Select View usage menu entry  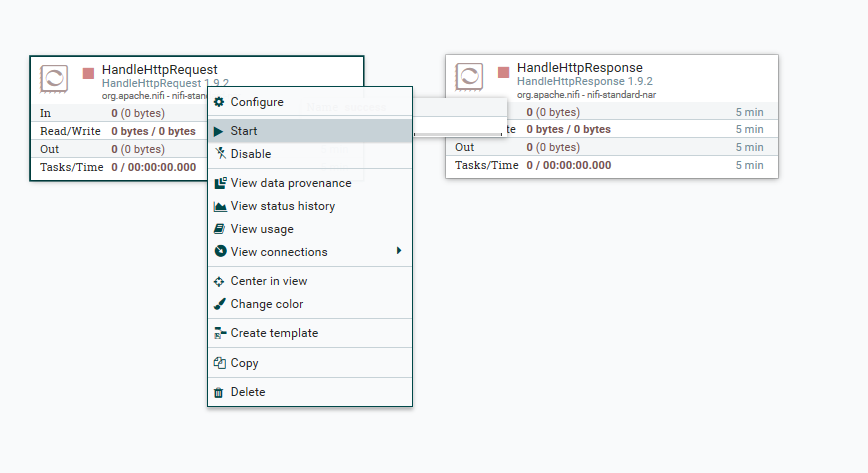click(x=310, y=229)
